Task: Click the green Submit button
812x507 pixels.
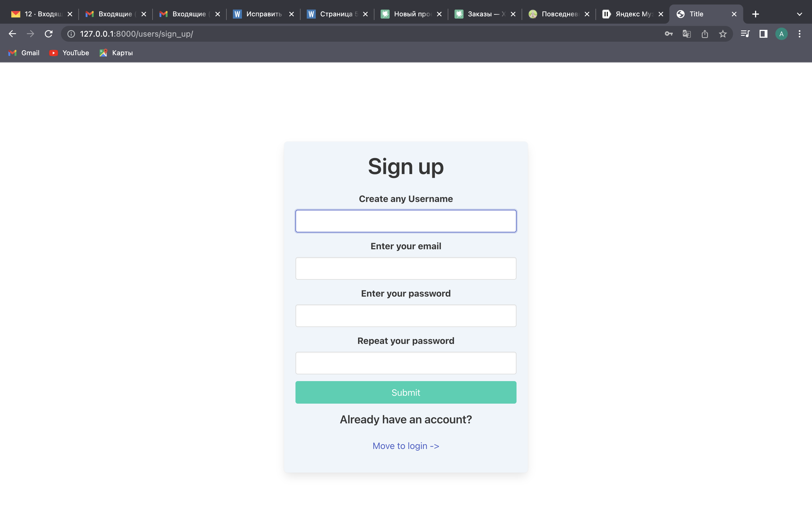Action: 406,392
